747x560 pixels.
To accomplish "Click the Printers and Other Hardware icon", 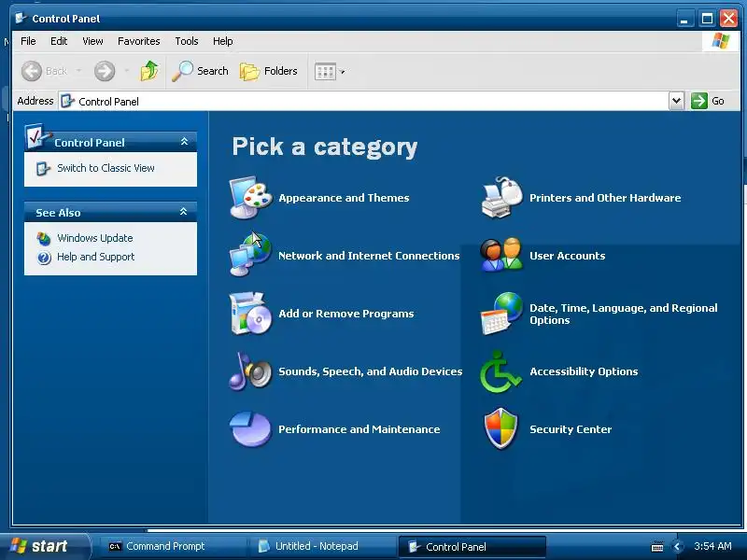I will [501, 198].
